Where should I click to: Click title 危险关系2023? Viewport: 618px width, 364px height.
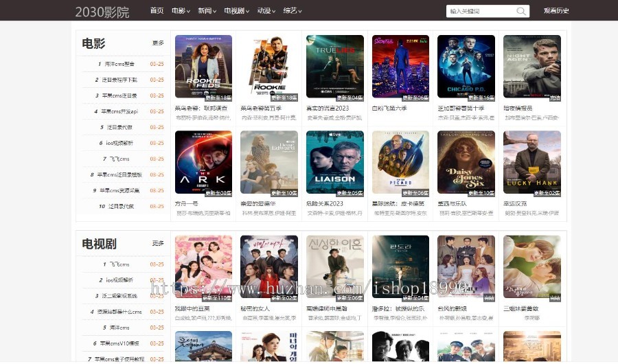[325, 204]
